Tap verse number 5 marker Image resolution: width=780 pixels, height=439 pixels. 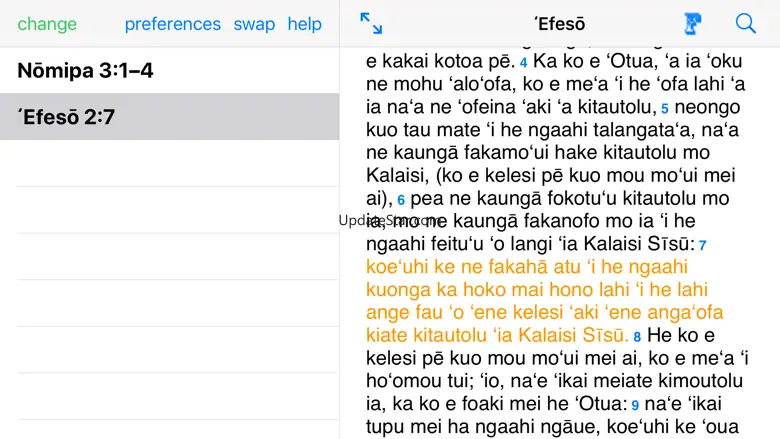[664, 108]
